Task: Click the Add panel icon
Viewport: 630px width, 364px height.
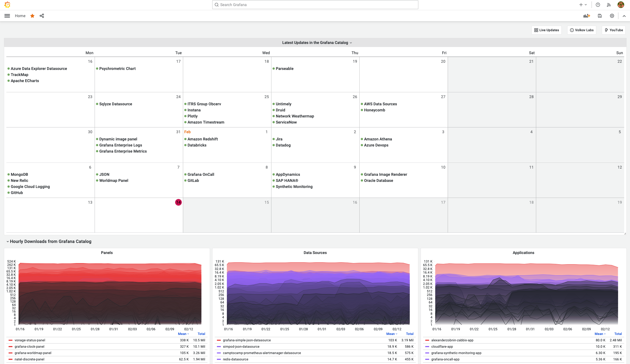Action: 587,16
